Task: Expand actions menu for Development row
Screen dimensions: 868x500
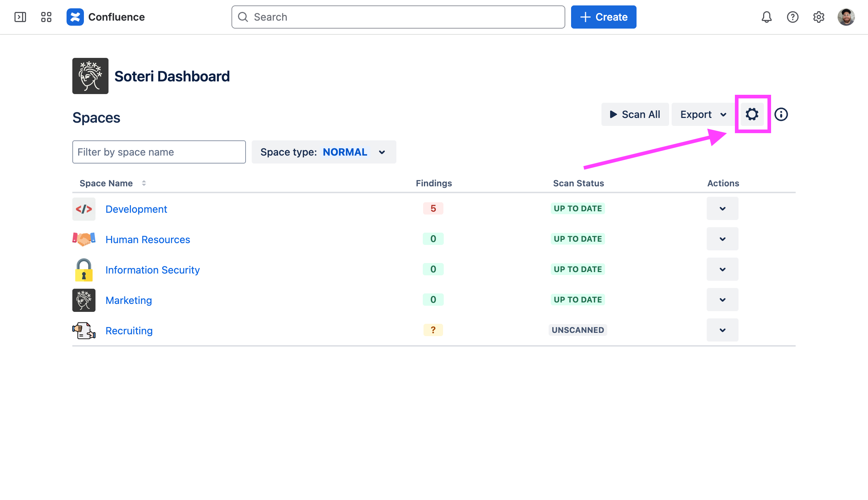Action: (722, 208)
